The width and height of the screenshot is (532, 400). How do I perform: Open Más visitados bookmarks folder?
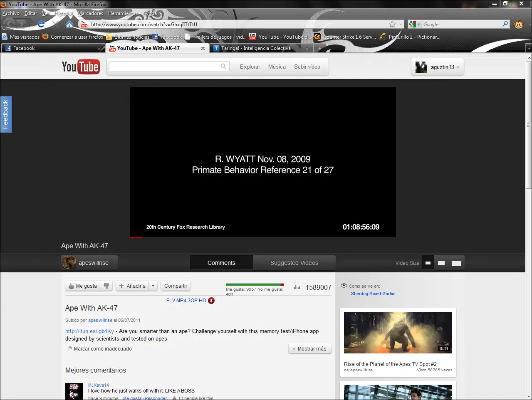(x=21, y=37)
